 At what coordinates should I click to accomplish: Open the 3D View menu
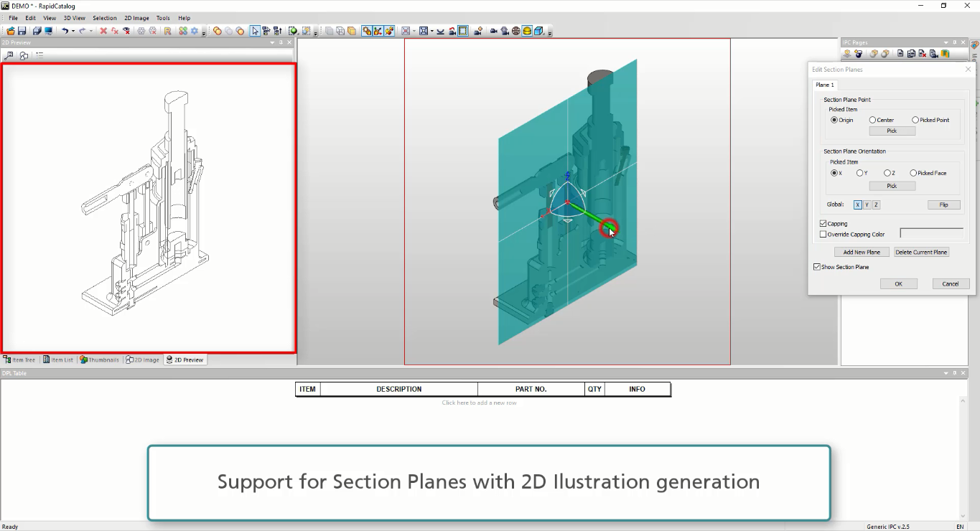pos(74,18)
